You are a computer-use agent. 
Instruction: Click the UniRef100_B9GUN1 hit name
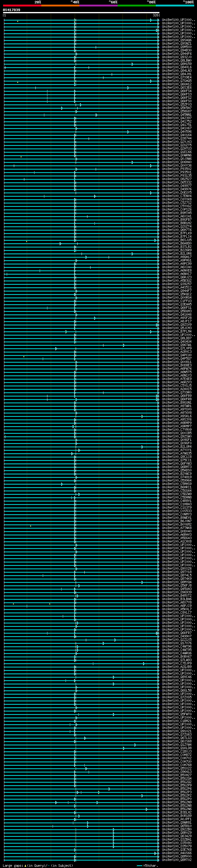[176, 403]
